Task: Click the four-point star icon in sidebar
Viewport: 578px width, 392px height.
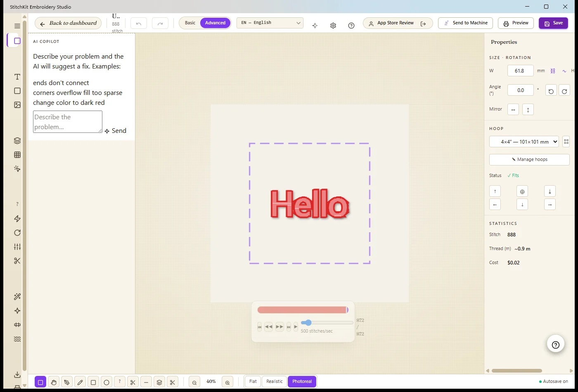Action: coord(17,311)
